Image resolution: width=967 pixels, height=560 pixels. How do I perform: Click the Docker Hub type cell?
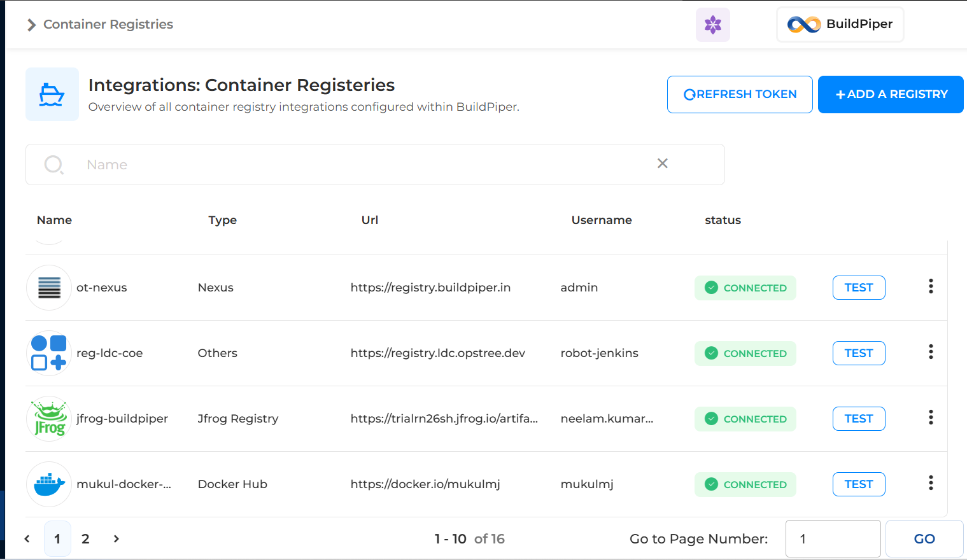(232, 484)
